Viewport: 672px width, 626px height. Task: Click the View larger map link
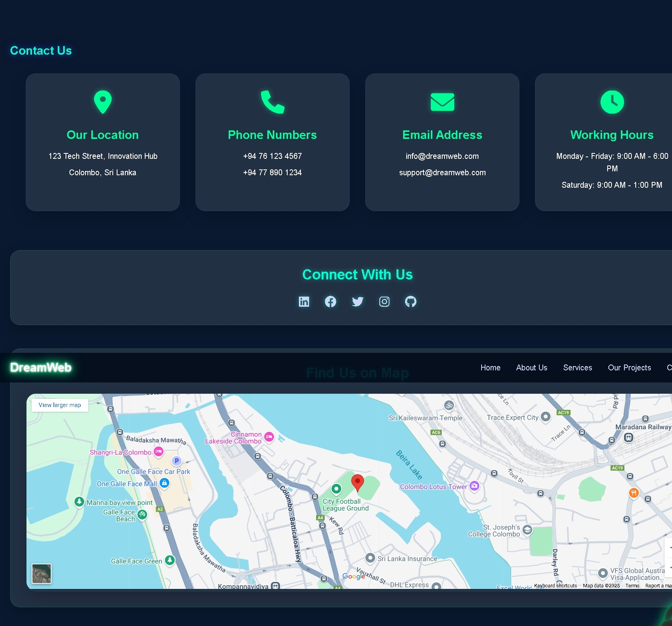coord(59,405)
